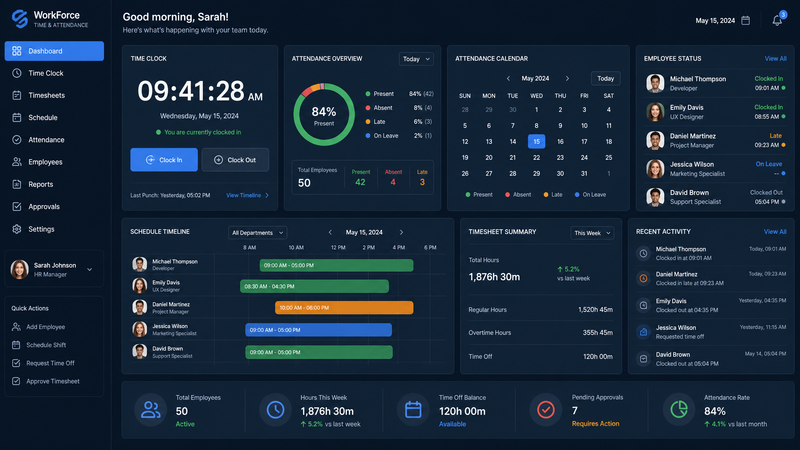Viewport: 800px width, 450px height.
Task: Click the Approvals sidebar checkbox icon
Action: point(17,207)
